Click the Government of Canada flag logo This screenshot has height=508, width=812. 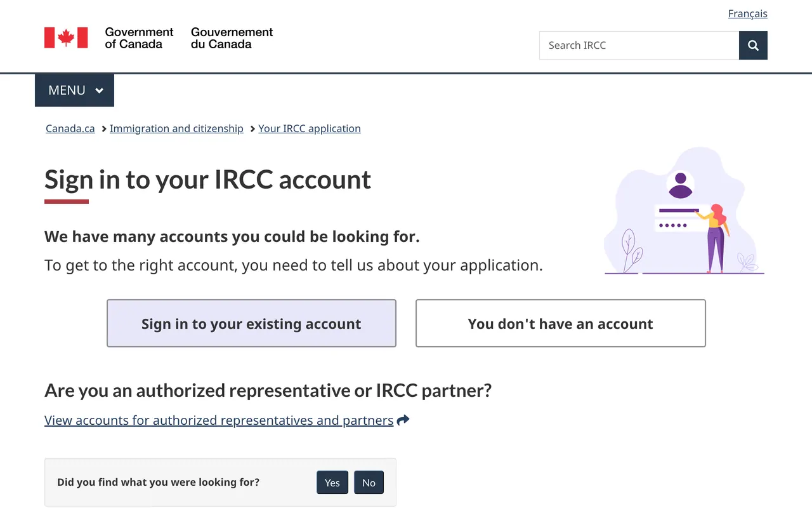point(66,38)
